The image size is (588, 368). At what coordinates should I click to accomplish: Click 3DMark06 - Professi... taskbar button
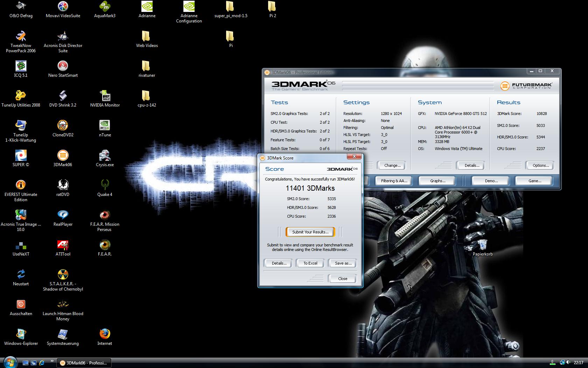coord(84,363)
